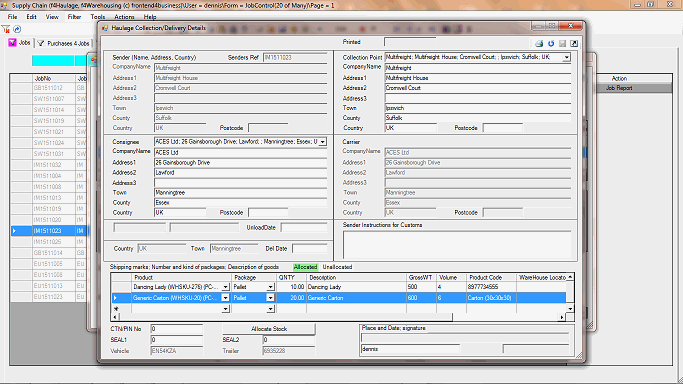Open the Actions menu

[x=124, y=17]
